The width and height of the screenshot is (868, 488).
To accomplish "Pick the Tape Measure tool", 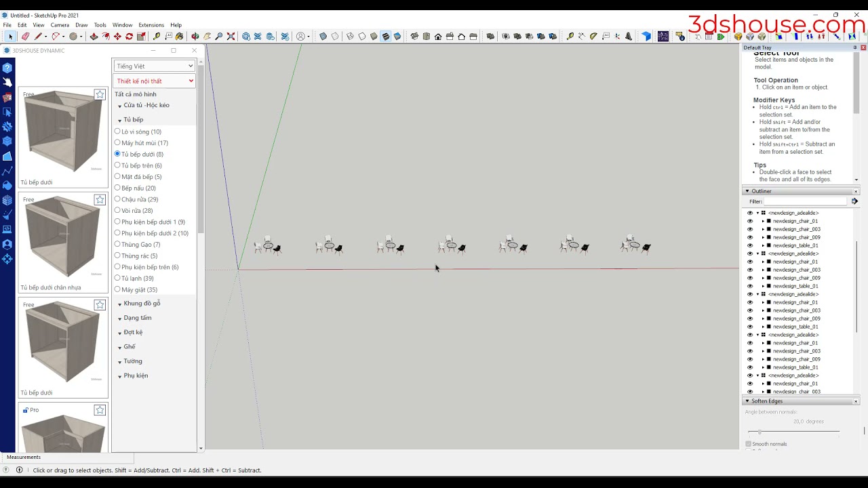I will [157, 37].
